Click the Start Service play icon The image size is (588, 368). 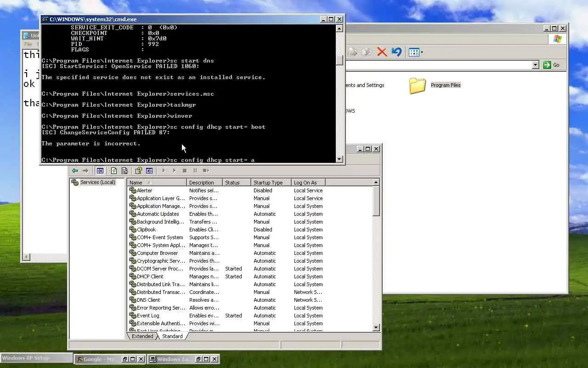164,171
